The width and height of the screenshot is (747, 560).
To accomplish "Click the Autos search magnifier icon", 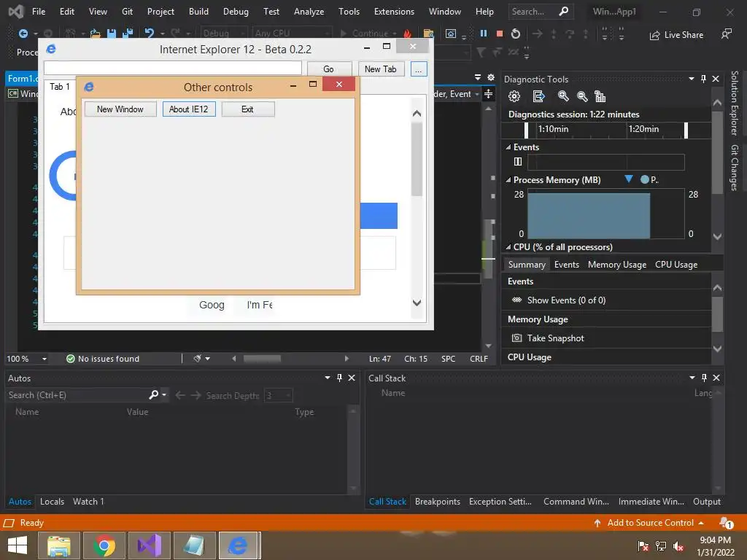I will pyautogui.click(x=153, y=394).
